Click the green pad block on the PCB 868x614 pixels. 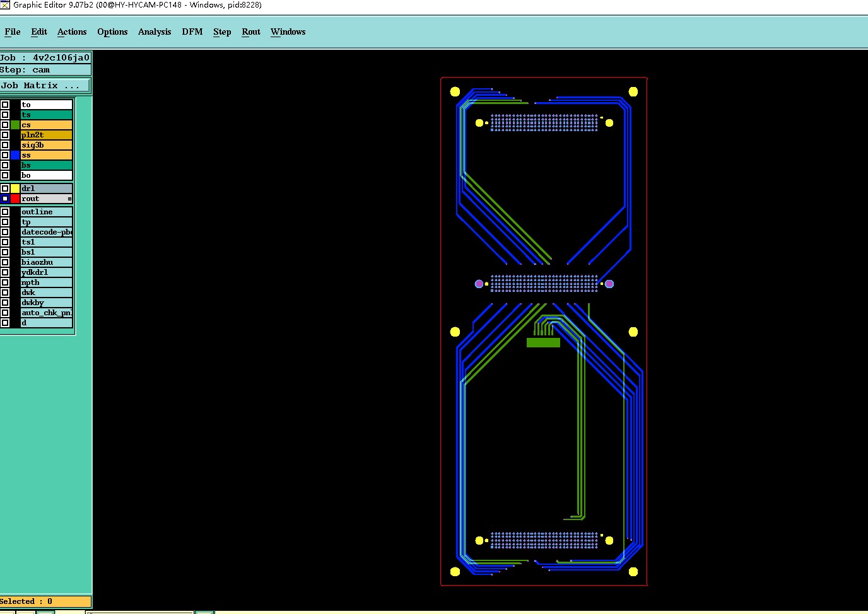pos(543,342)
